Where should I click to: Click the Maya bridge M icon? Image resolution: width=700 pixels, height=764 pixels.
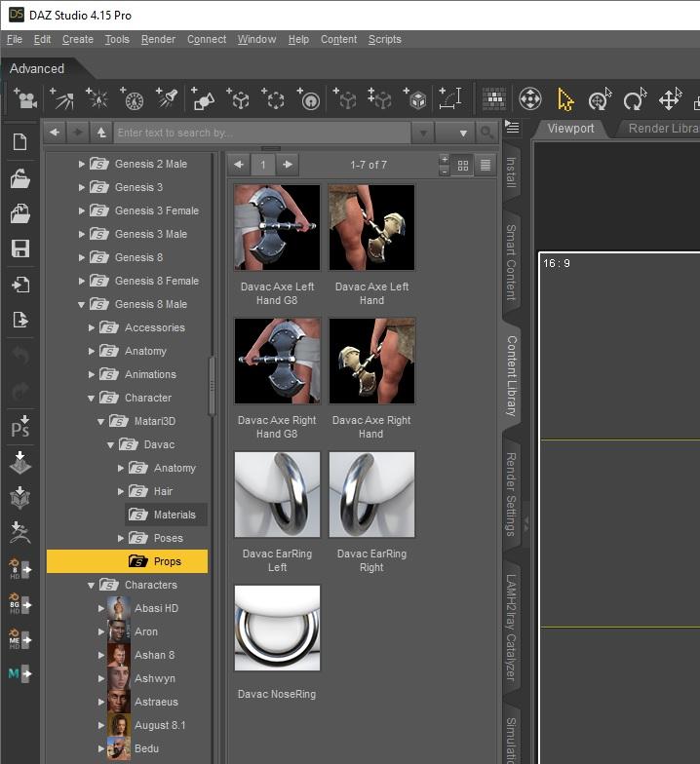[19, 674]
